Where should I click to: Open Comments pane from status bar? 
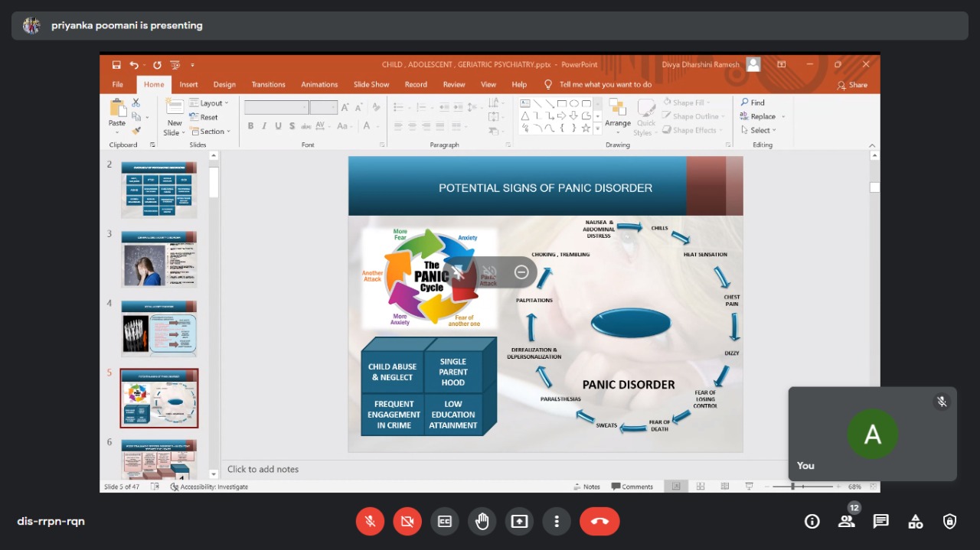click(x=632, y=487)
